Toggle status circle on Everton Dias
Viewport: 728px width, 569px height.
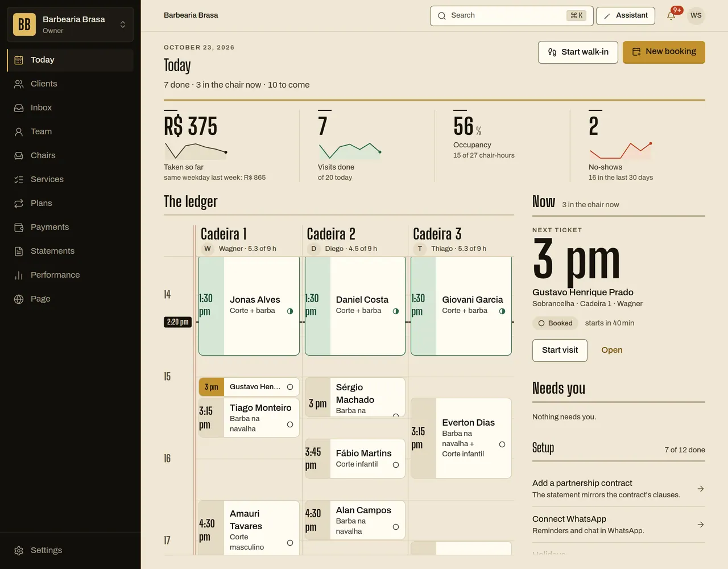tap(502, 444)
